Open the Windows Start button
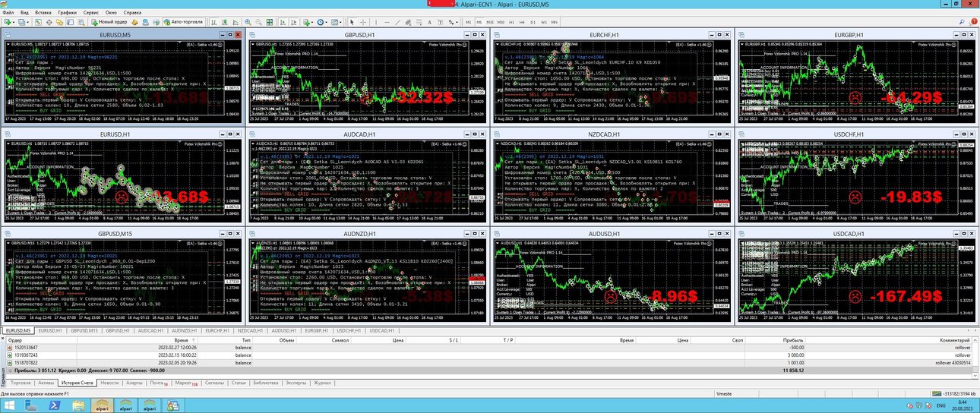This screenshot has width=980, height=413. 11,405
